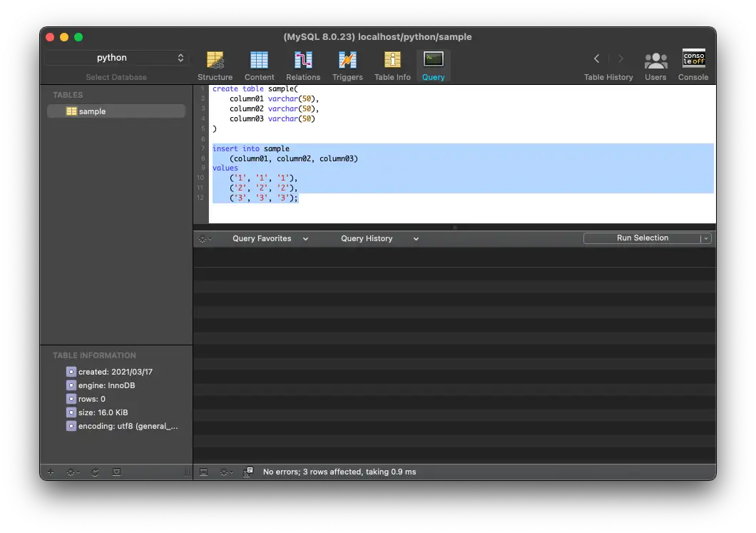Refresh the tables list
This screenshot has height=533, width=756.
[x=95, y=472]
